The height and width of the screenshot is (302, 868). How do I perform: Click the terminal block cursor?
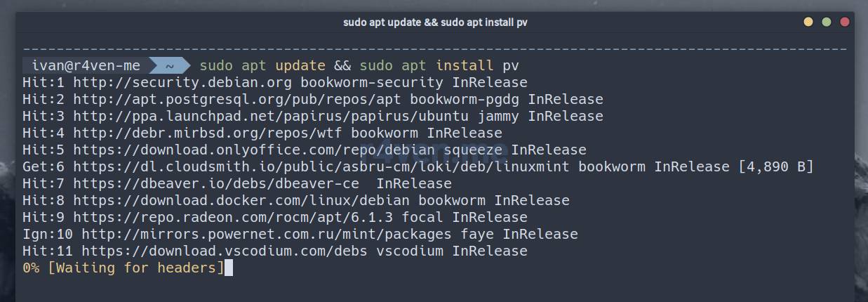(x=228, y=268)
